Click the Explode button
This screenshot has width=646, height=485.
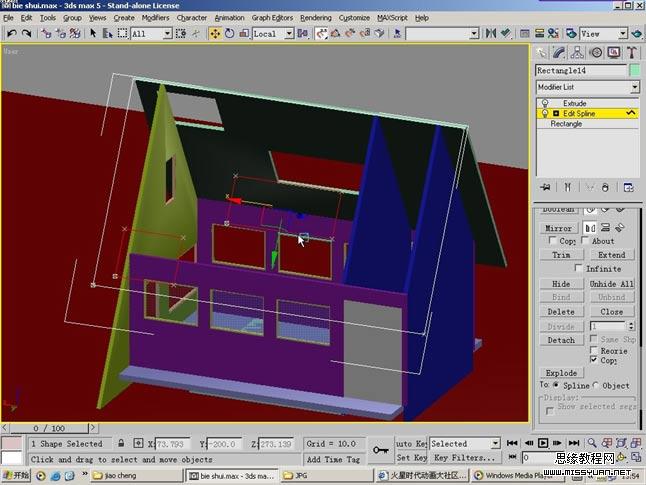(561, 373)
